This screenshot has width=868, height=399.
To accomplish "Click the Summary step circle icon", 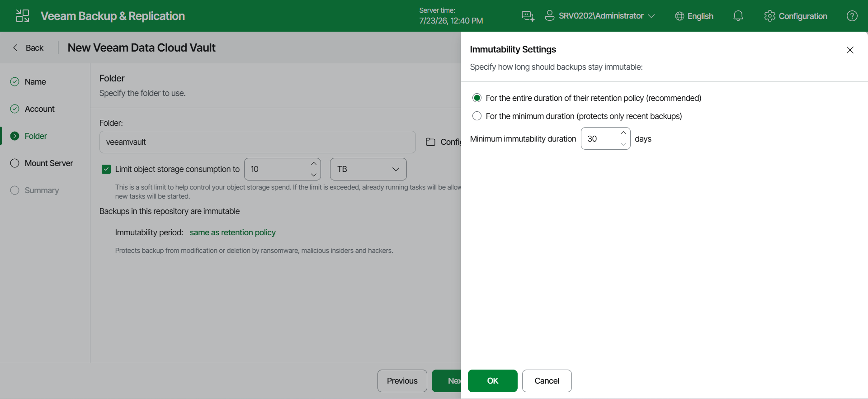I will click(x=15, y=190).
